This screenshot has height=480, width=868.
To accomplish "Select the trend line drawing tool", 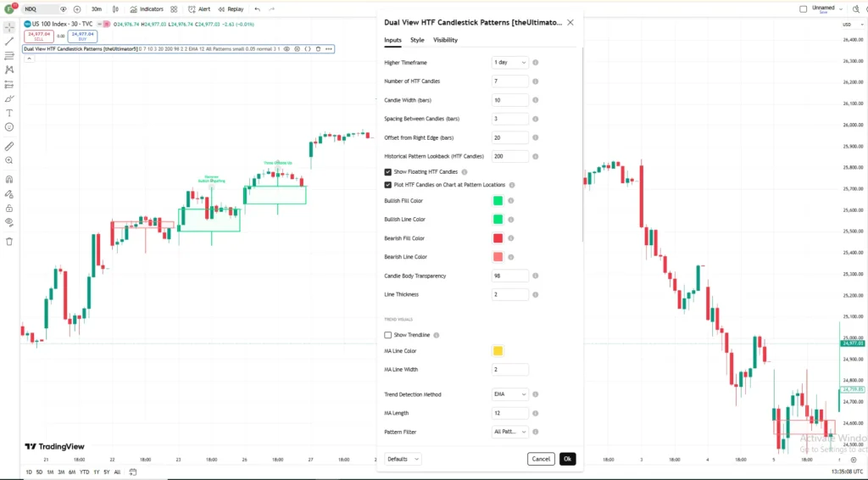I will click(x=9, y=42).
